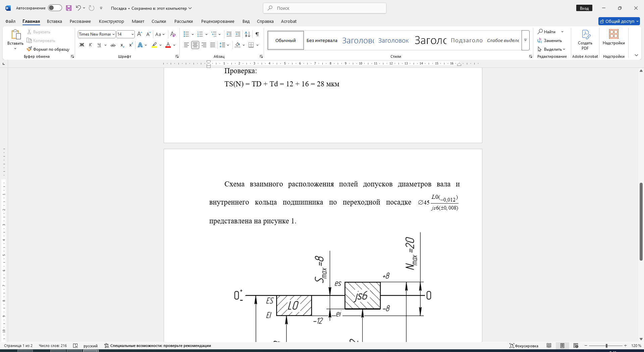
Task: Click the Paste clipboard icon
Action: (15, 34)
